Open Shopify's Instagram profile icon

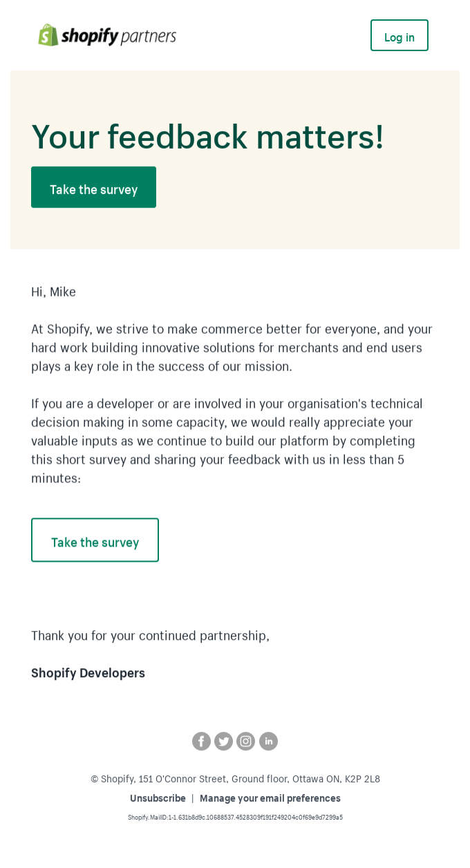[245, 741]
